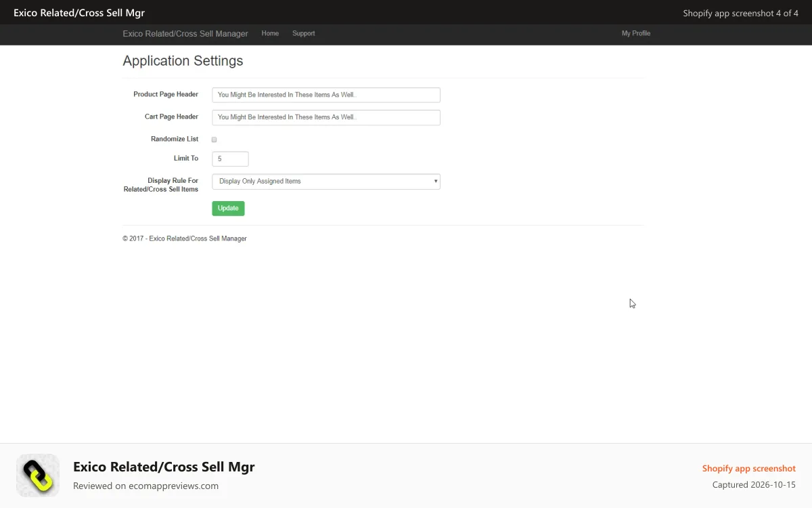Open the Display Rule dropdown
Screen dimensions: 812x508
point(326,182)
